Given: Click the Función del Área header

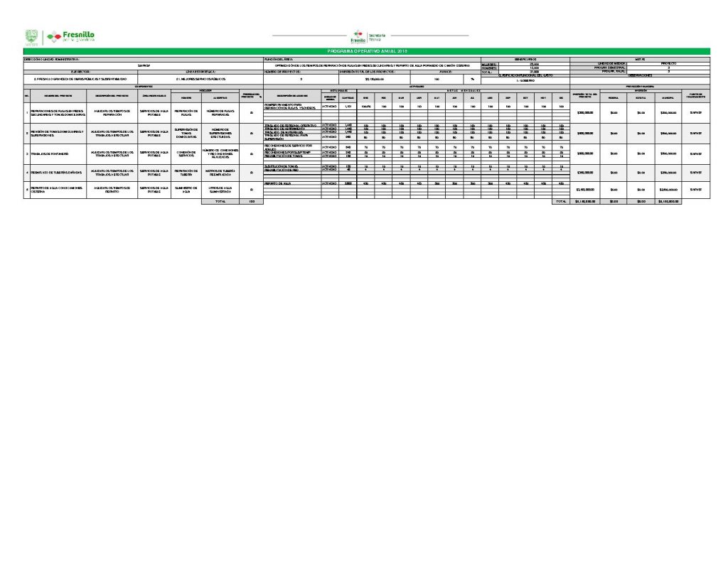Looking at the screenshot, I should coord(279,59).
